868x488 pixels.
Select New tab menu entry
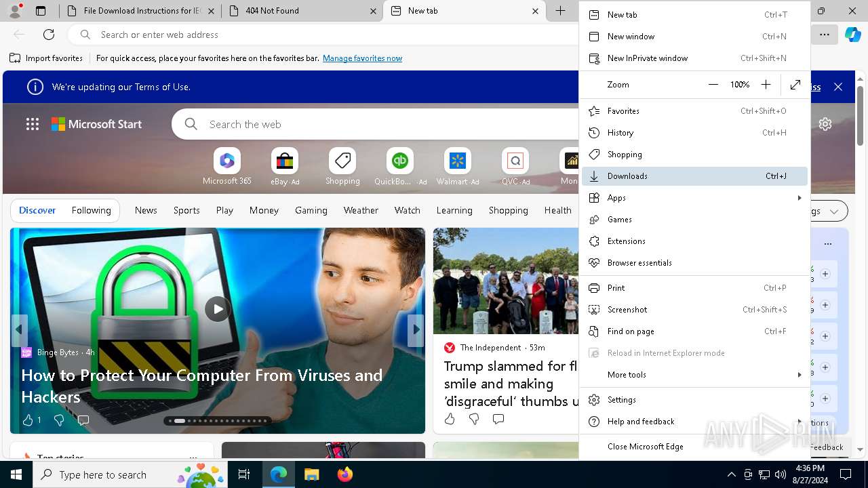(694, 15)
